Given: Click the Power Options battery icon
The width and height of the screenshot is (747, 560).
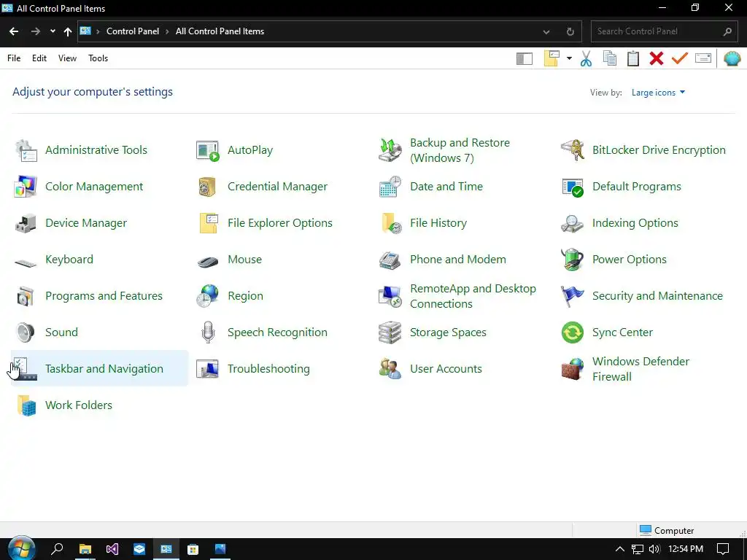Looking at the screenshot, I should click(x=572, y=260).
